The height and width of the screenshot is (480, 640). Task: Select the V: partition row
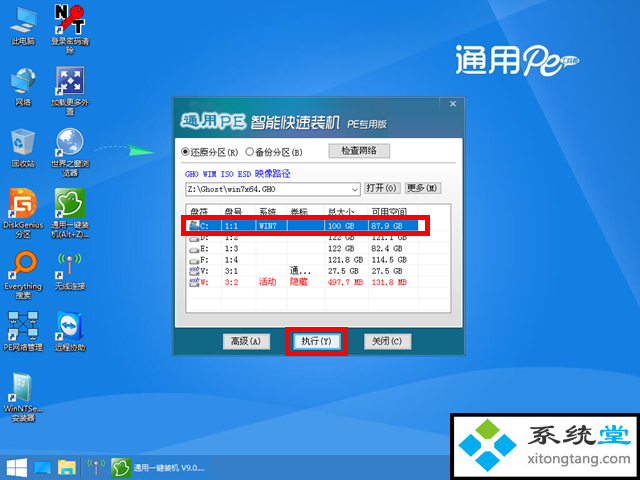point(302,271)
